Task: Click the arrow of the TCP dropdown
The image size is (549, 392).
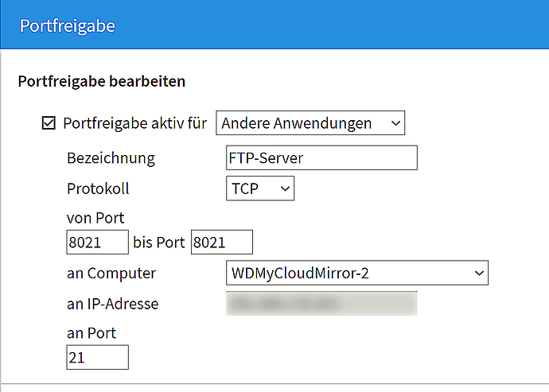Action: (284, 188)
